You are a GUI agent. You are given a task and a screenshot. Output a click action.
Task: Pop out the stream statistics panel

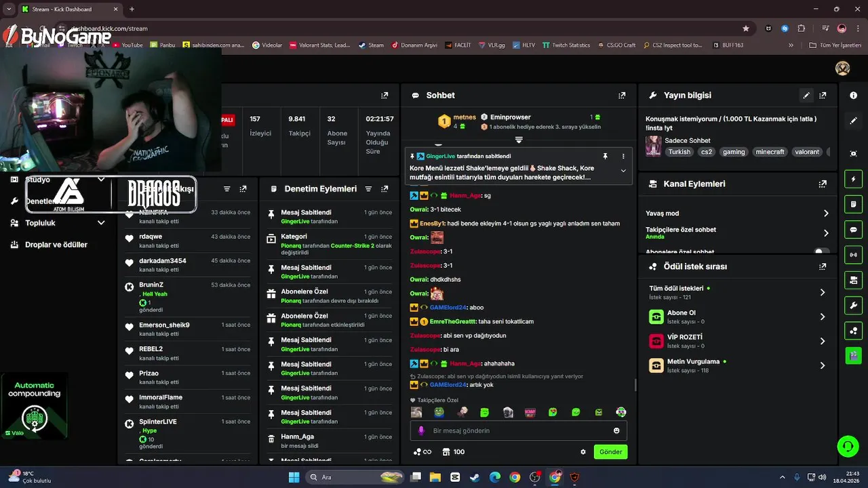pyautogui.click(x=384, y=96)
